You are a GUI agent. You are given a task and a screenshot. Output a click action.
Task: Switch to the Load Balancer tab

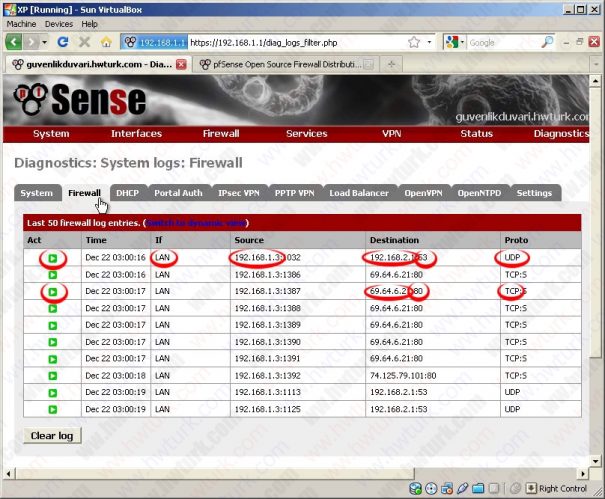359,193
